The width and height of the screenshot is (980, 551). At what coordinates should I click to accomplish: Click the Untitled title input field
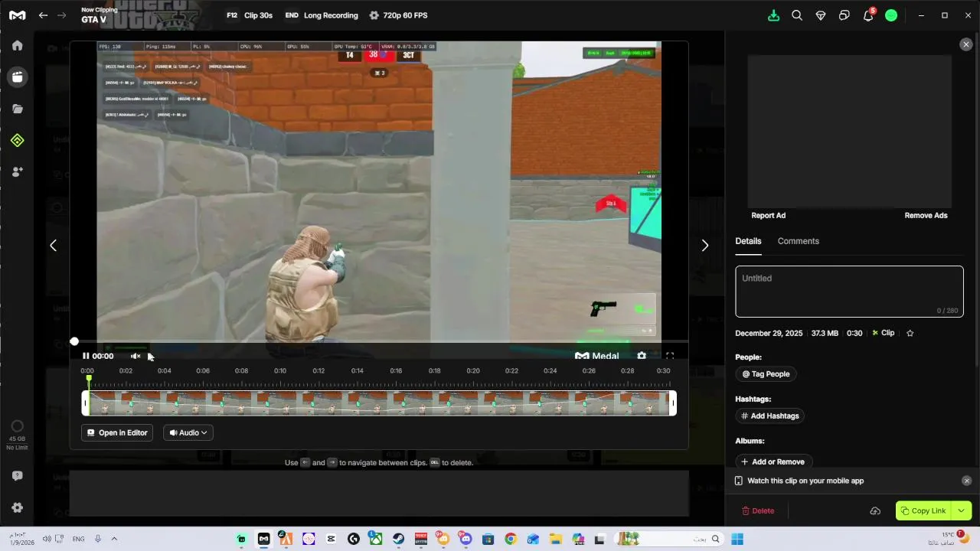pyautogui.click(x=849, y=292)
